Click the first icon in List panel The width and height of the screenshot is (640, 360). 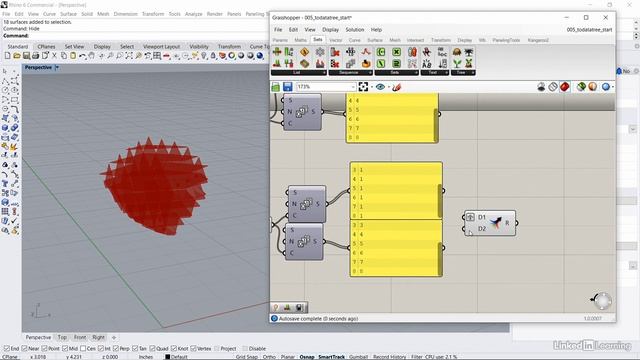pos(277,52)
